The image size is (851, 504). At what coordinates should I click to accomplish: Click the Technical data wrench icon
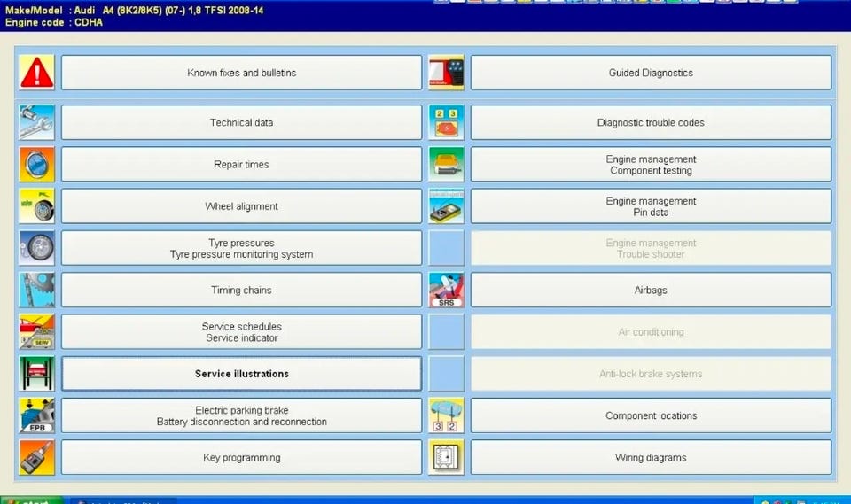tap(37, 122)
